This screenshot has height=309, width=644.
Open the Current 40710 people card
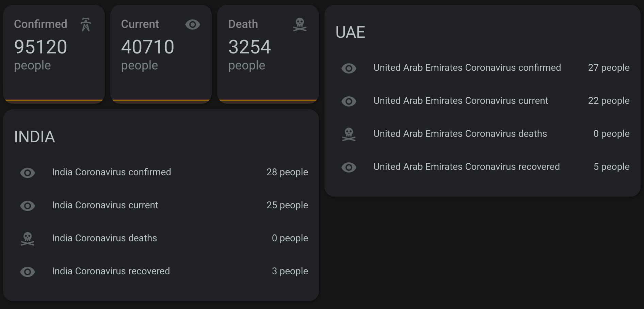161,54
